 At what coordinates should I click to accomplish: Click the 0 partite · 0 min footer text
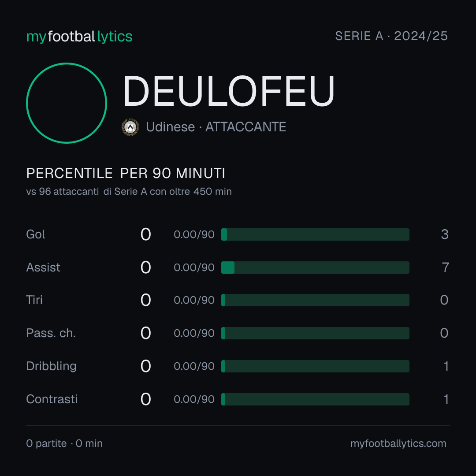(64, 443)
